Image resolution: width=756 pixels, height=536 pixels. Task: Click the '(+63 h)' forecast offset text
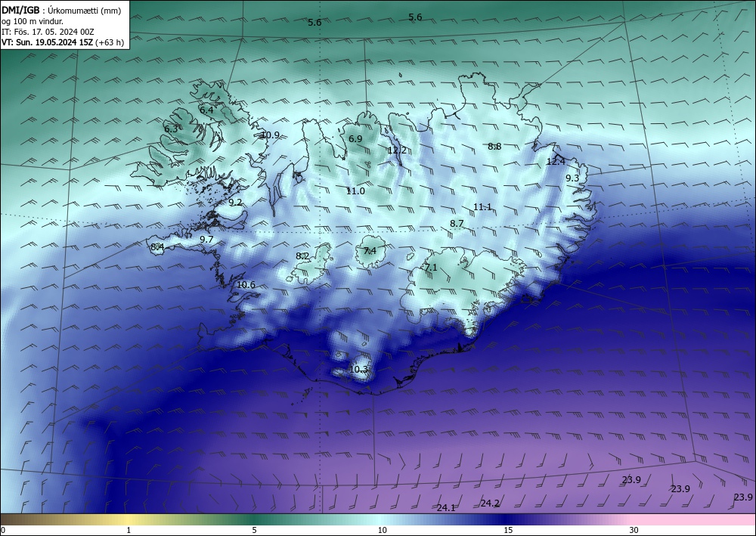click(110, 42)
